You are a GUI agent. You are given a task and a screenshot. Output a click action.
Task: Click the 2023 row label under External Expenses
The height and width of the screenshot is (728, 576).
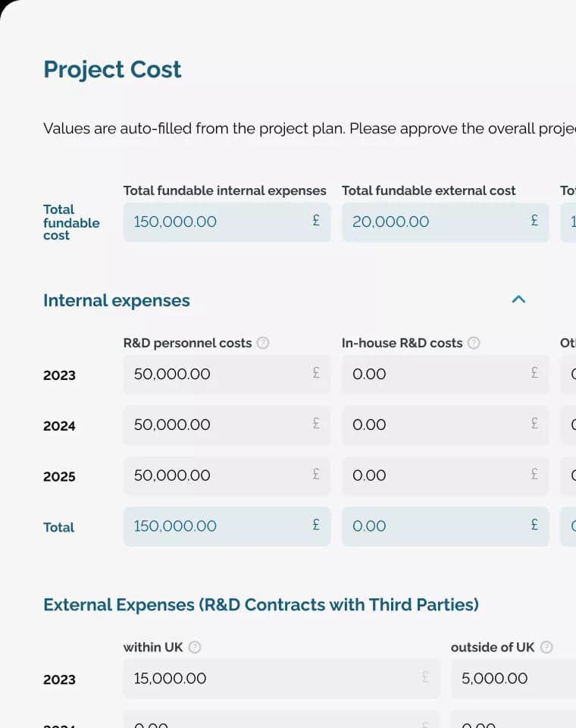click(59, 679)
